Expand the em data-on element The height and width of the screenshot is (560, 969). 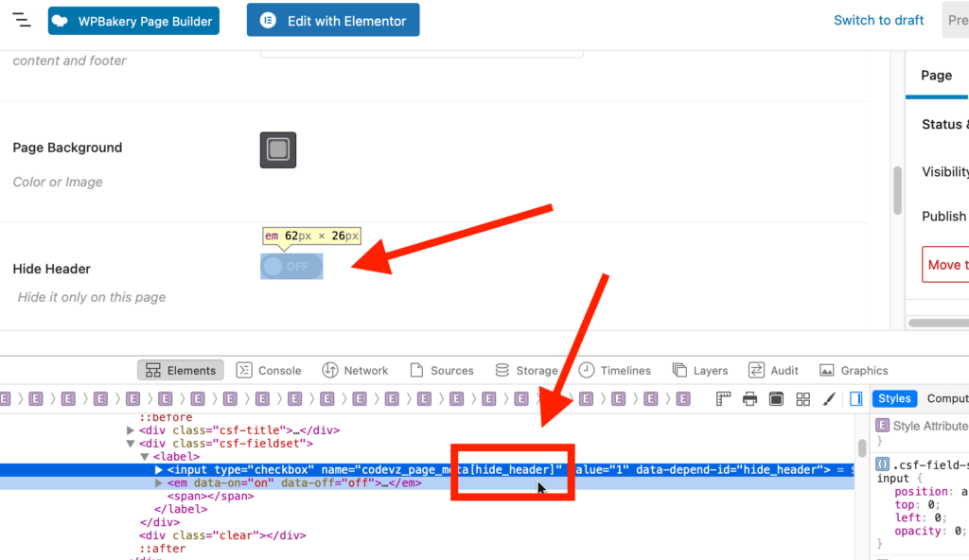[161, 482]
